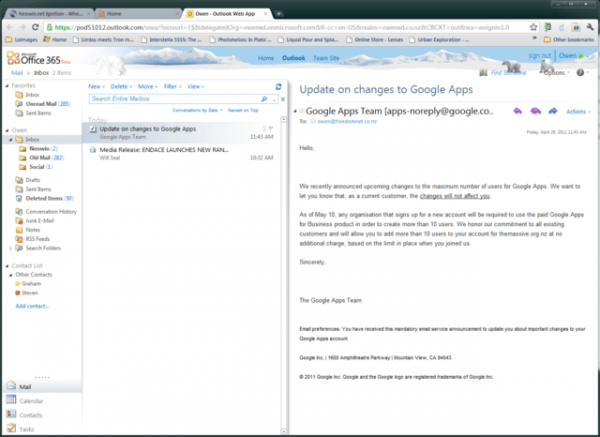Select Outlook in the top navigation
The image size is (600, 437).
(293, 58)
